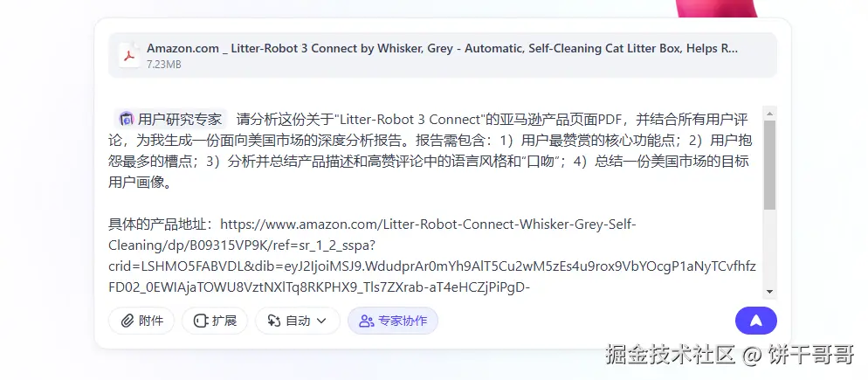
Task: Open the attached Amazon.com Litter-Robot PDF title
Action: pos(442,48)
